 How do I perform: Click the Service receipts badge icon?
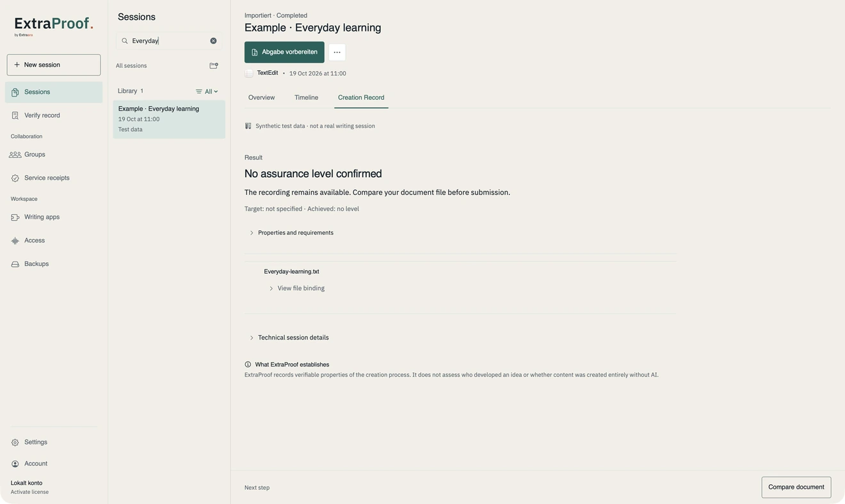point(15,178)
